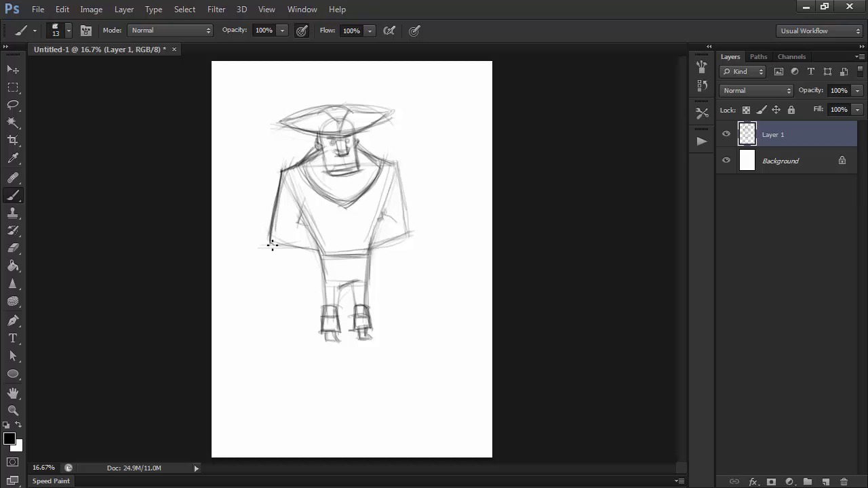Select the Zoom tool
Viewport: 868px width, 488px height.
(13, 410)
